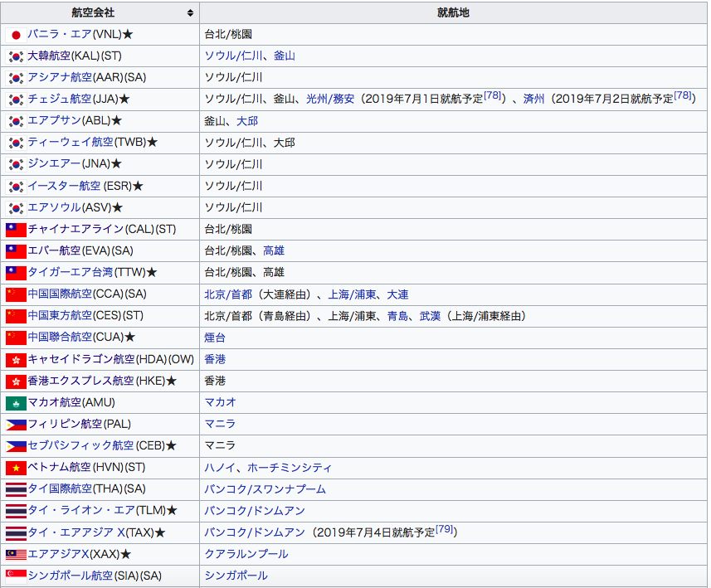Click Taiwan flag beside タイガーエア台湾

coord(16,273)
